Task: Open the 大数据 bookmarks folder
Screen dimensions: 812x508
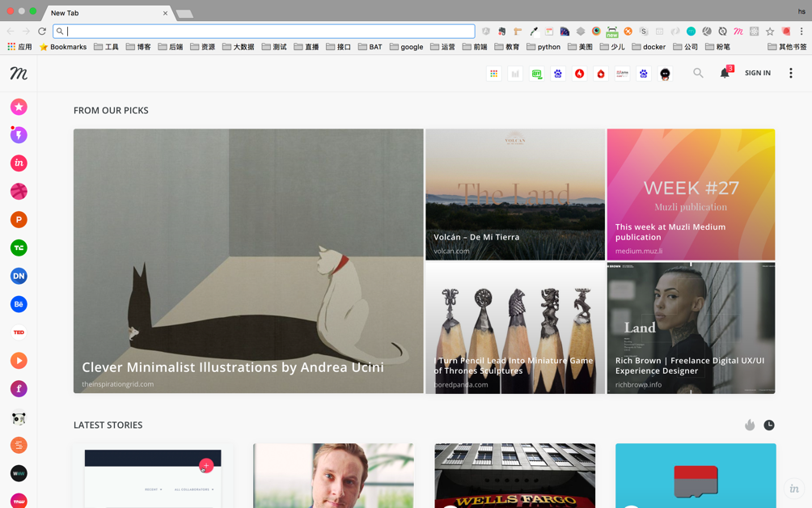Action: point(239,47)
